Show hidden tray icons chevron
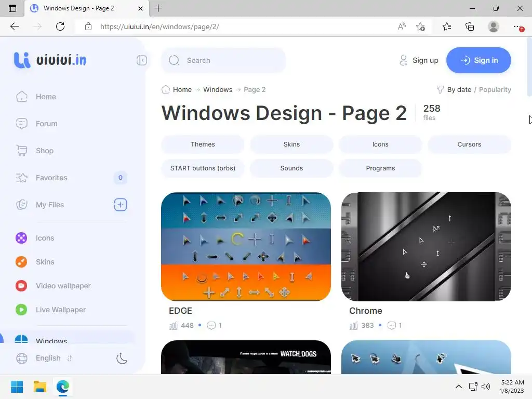Image resolution: width=532 pixels, height=399 pixels. pyautogui.click(x=459, y=387)
